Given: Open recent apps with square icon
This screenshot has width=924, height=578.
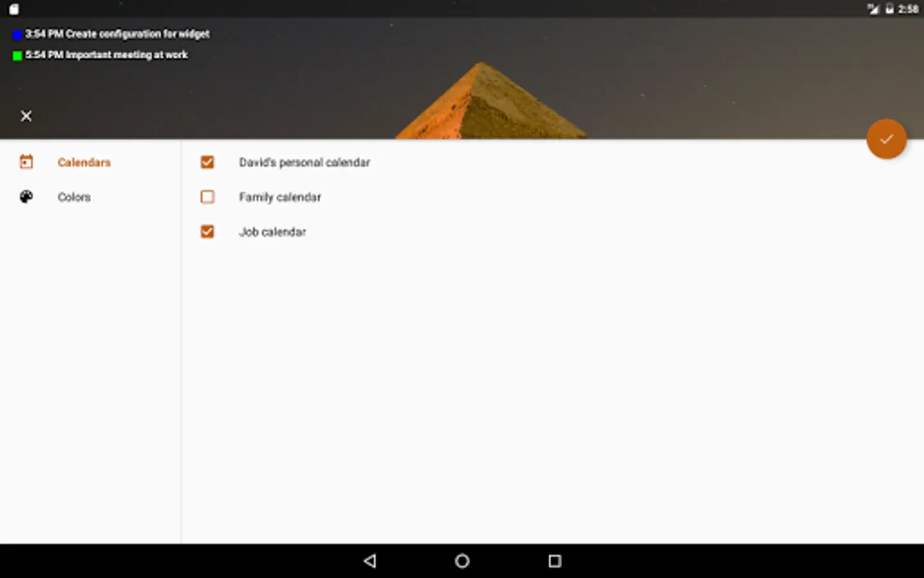Looking at the screenshot, I should (x=555, y=561).
